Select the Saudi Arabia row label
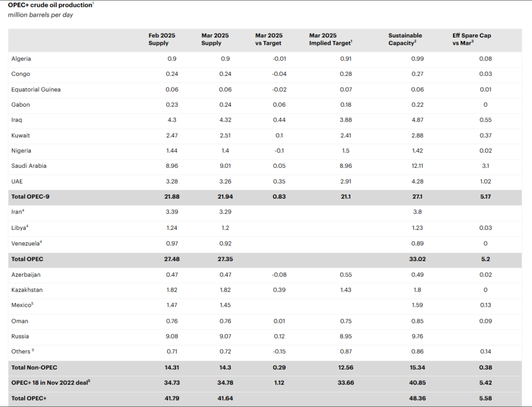This screenshot has width=532, height=407. 28,166
